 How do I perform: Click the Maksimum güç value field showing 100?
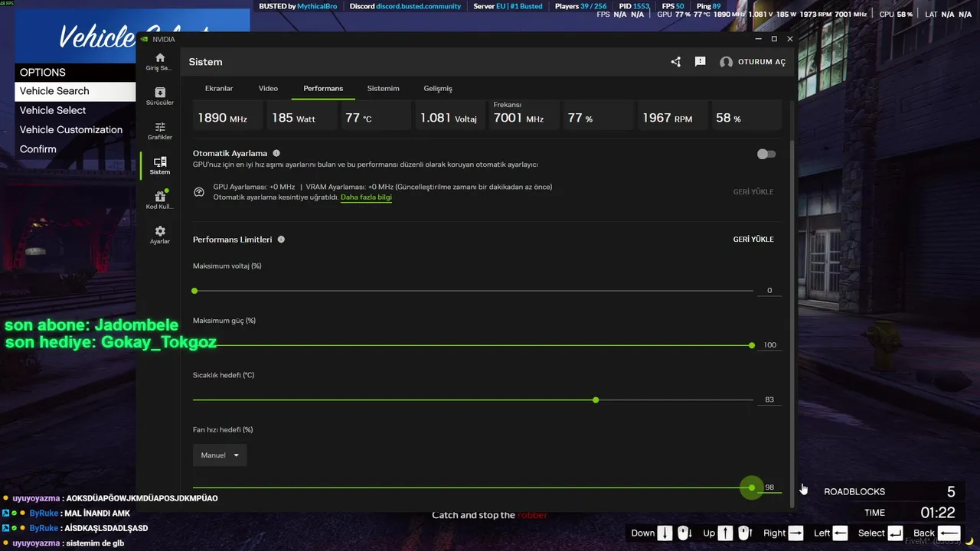[769, 345]
